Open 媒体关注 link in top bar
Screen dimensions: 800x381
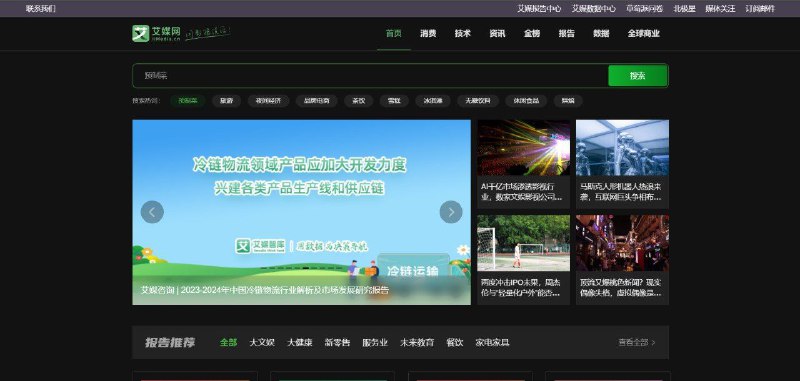point(720,9)
